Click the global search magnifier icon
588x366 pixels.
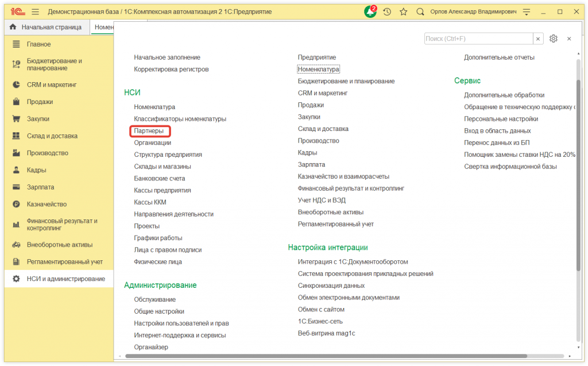point(420,11)
